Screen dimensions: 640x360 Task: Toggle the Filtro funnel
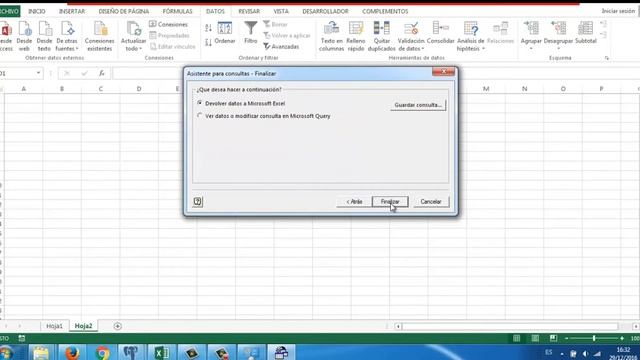point(251,33)
